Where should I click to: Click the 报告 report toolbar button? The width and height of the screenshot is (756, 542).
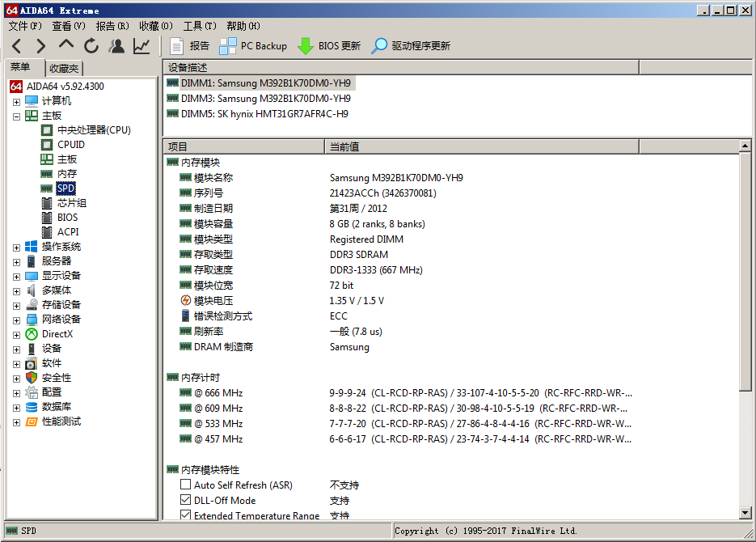(190, 46)
